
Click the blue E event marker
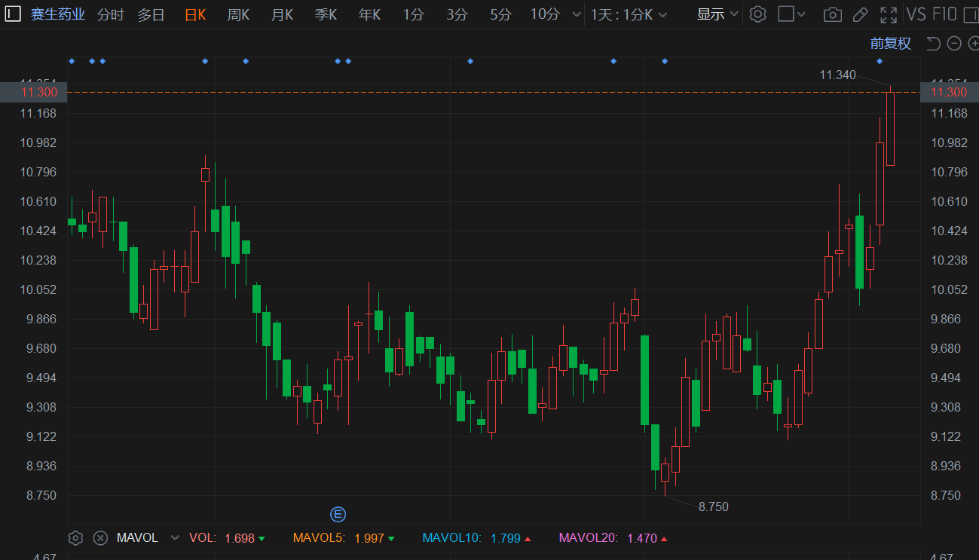click(338, 515)
